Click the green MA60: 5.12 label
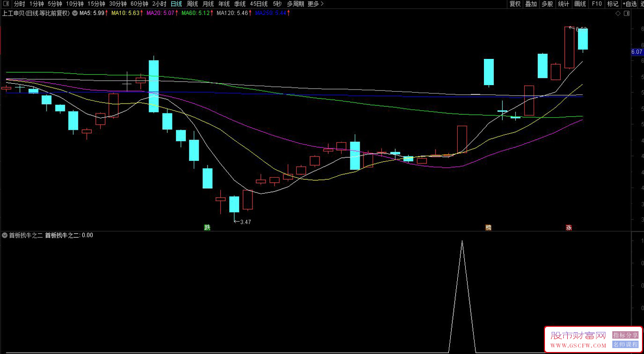 point(196,13)
